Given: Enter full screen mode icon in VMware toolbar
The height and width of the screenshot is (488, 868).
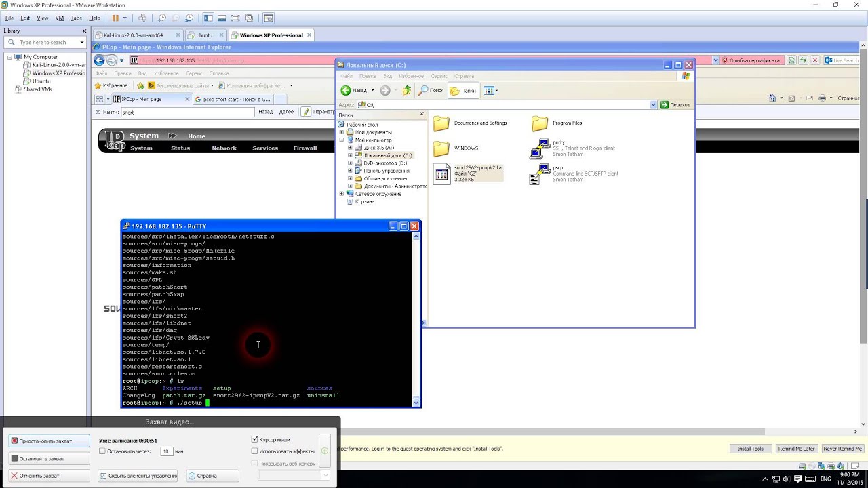Looking at the screenshot, I should coord(235,18).
